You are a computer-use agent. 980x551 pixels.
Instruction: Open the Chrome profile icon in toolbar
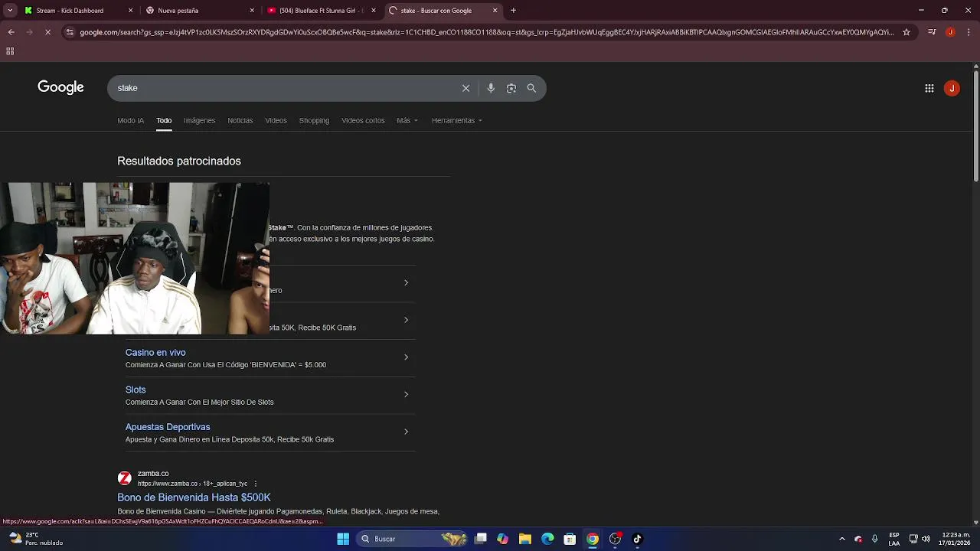tap(950, 32)
